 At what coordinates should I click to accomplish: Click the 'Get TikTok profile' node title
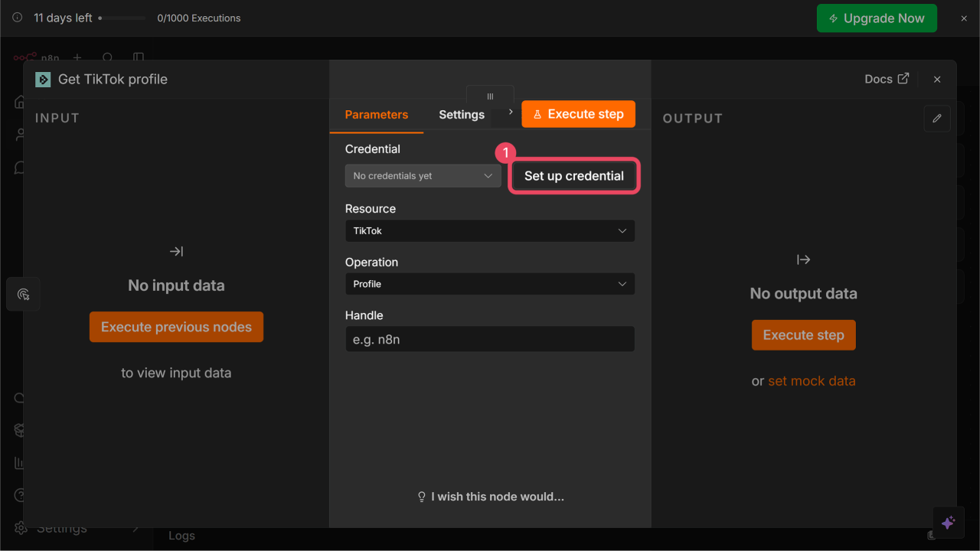113,80
